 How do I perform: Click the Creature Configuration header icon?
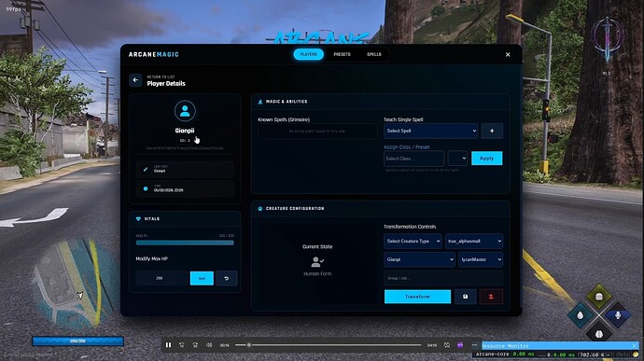[x=260, y=209]
